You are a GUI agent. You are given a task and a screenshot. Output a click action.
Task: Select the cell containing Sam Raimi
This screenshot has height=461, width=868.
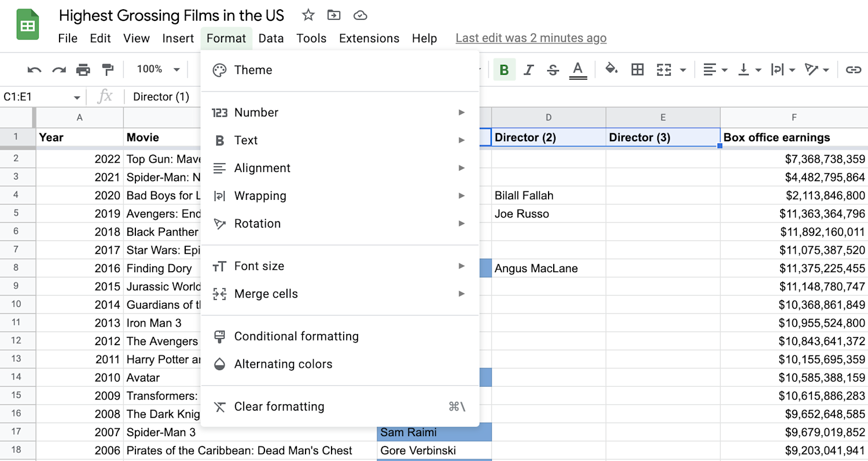pyautogui.click(x=435, y=432)
